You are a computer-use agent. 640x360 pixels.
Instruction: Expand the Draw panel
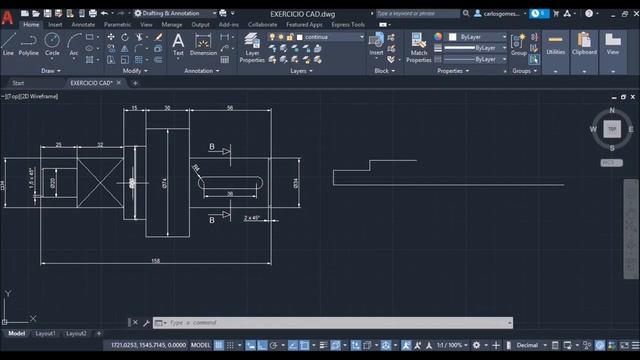(51, 71)
